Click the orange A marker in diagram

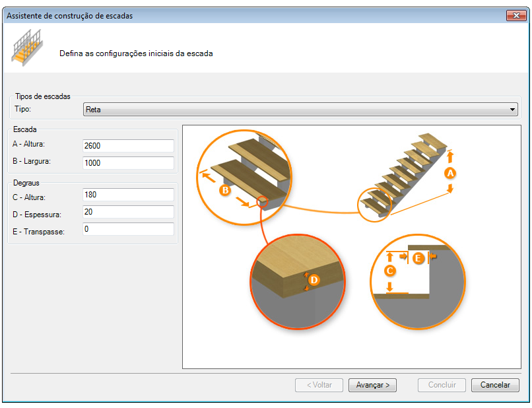[x=450, y=173]
